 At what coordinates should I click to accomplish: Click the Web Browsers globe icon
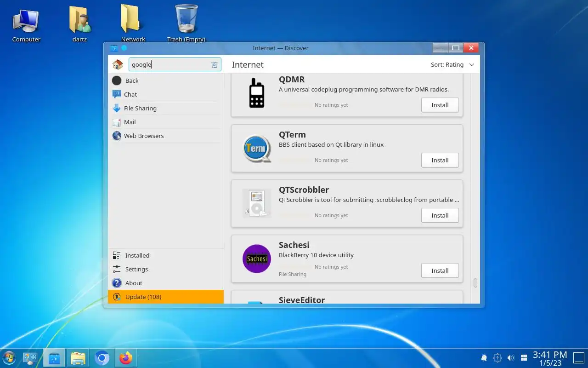pyautogui.click(x=117, y=136)
